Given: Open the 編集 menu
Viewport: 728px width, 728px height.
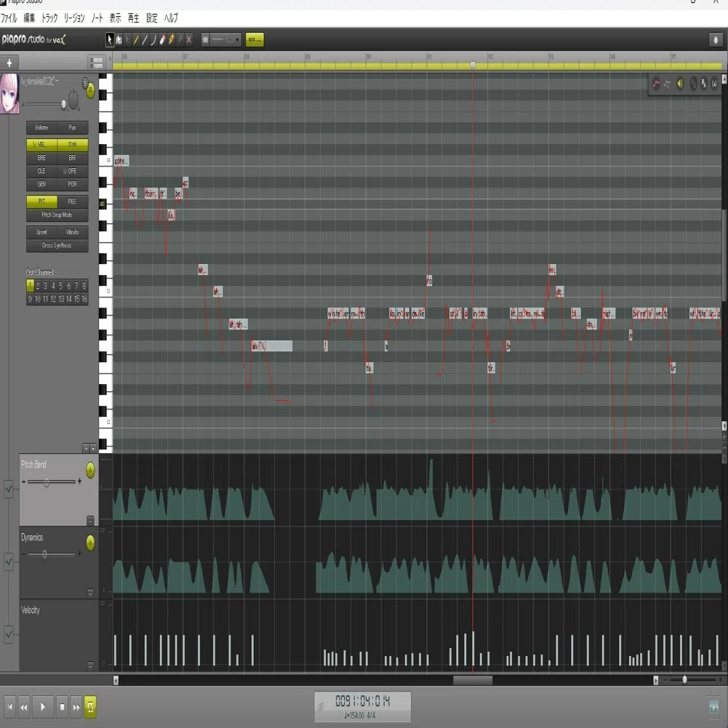Looking at the screenshot, I should click(29, 18).
